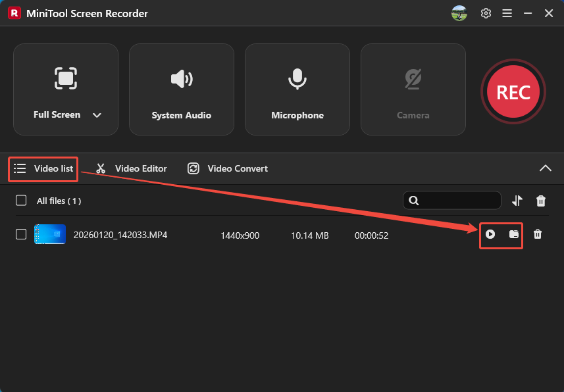This screenshot has height=392, width=564.
Task: Delete the 20260120_142033.MP4 file
Action: click(538, 235)
